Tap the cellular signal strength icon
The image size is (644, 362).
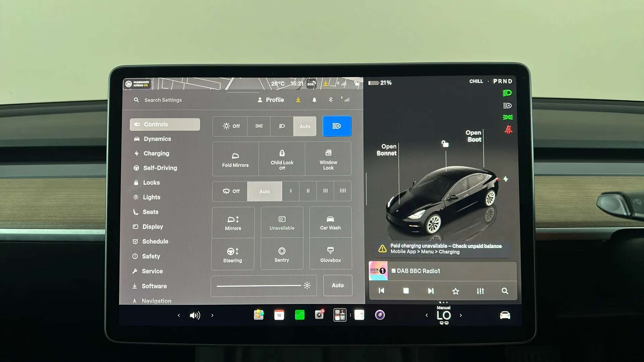point(346,99)
